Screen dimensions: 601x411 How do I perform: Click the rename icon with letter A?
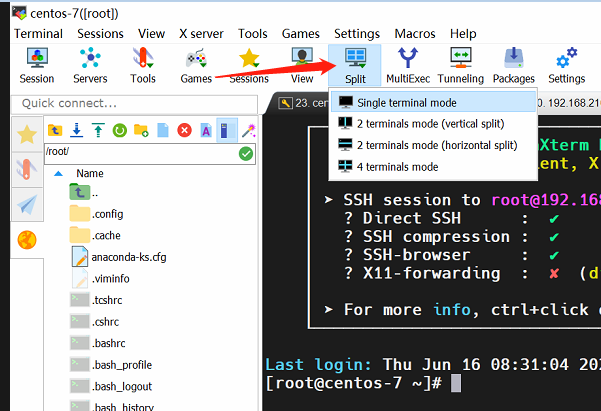206,131
